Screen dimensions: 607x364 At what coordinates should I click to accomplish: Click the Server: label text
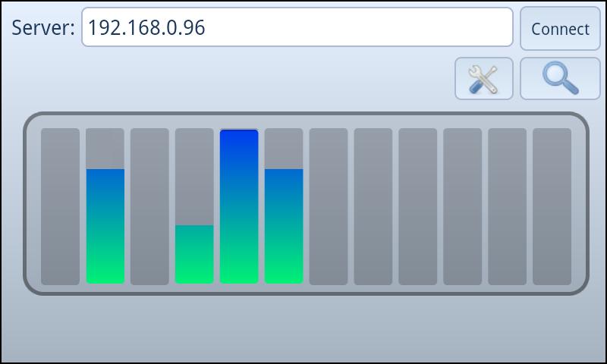[x=43, y=27]
